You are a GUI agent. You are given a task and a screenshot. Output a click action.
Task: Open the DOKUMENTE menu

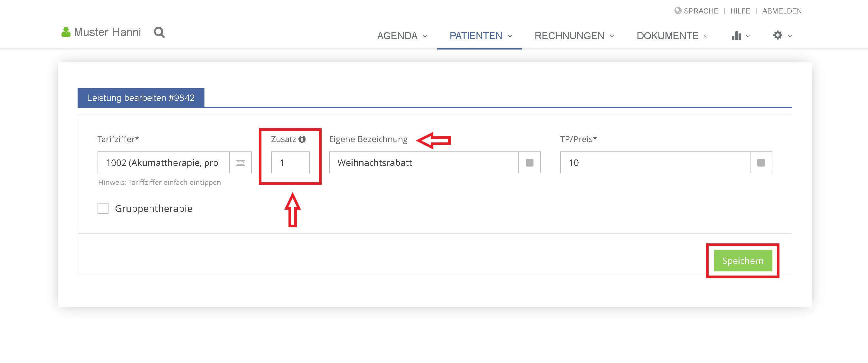[667, 36]
